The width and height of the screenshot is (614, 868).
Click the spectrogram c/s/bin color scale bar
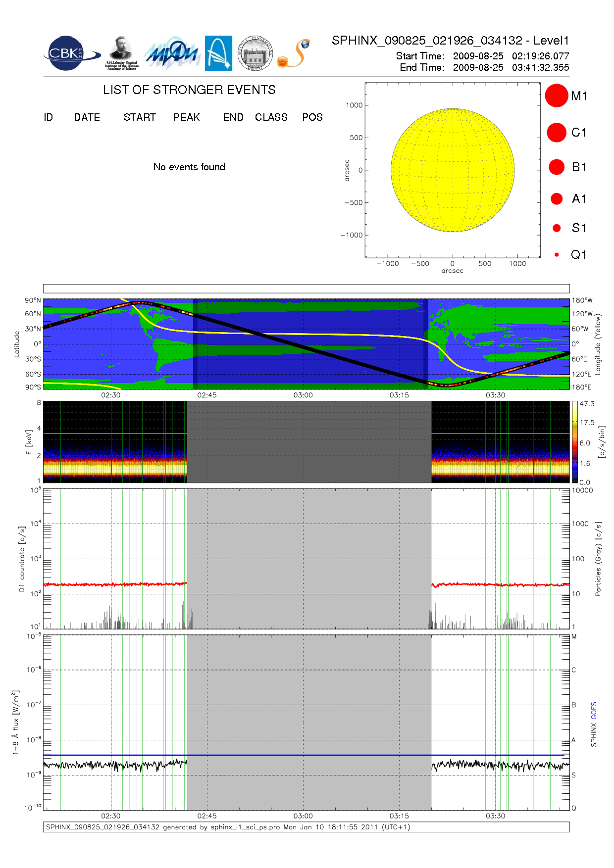(x=574, y=442)
